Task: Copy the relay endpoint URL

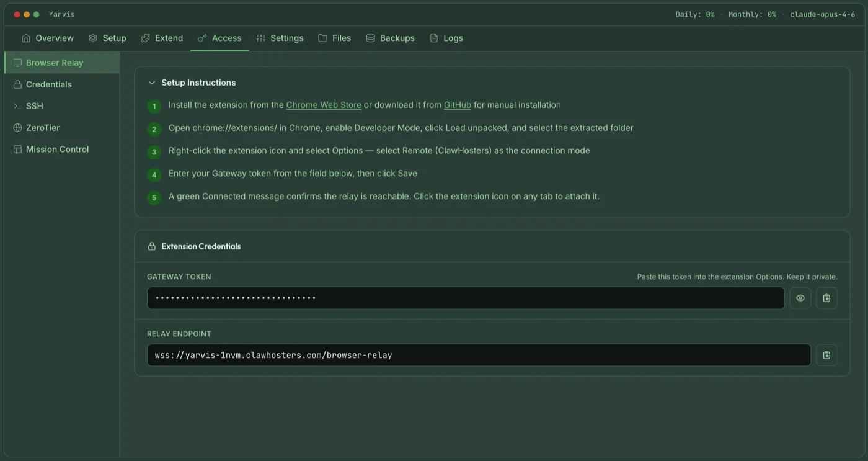Action: 826,355
